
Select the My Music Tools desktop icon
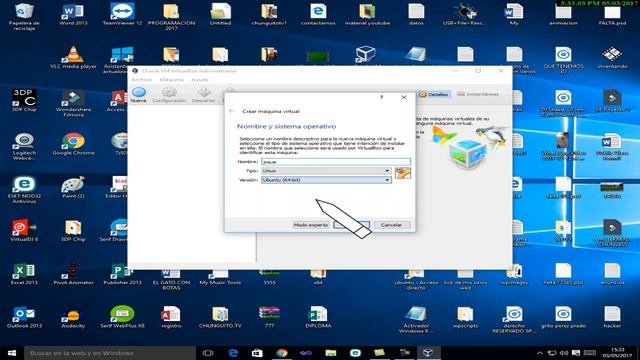(220, 277)
